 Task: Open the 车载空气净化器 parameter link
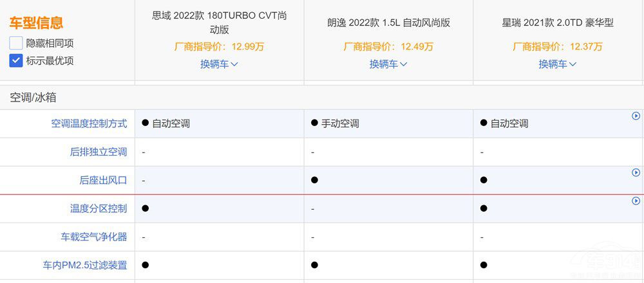pyautogui.click(x=94, y=237)
